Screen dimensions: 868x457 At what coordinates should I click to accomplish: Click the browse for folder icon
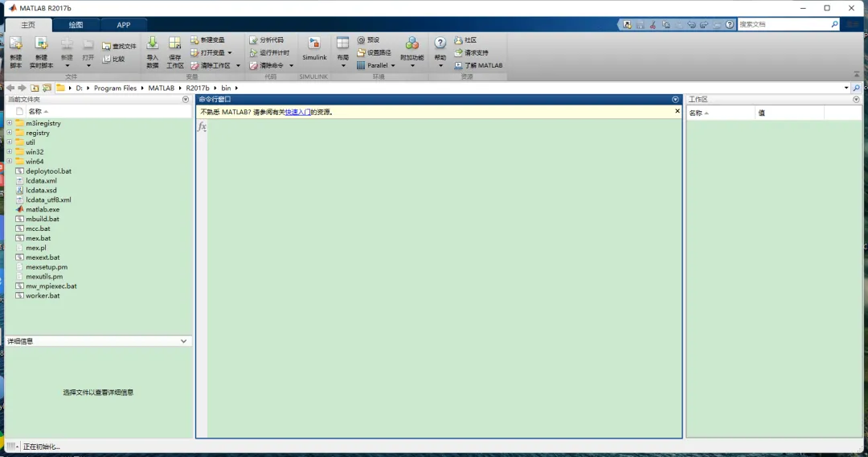pyautogui.click(x=47, y=88)
